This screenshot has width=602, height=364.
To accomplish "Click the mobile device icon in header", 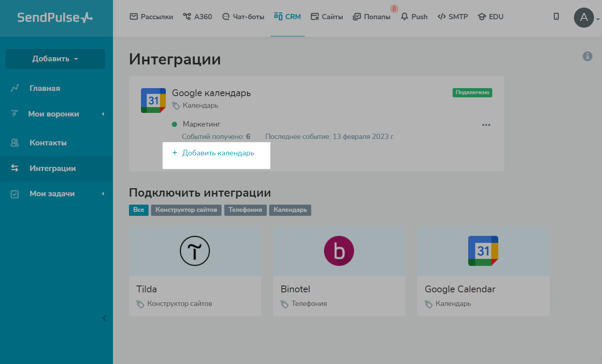I will [x=556, y=16].
